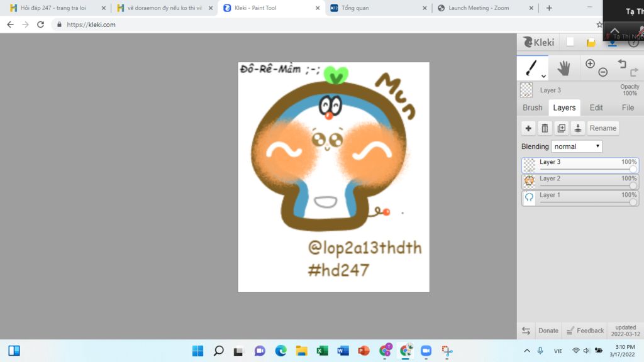This screenshot has height=362, width=644.
Task: Zoom out with the minus magnifier
Action: point(603,72)
